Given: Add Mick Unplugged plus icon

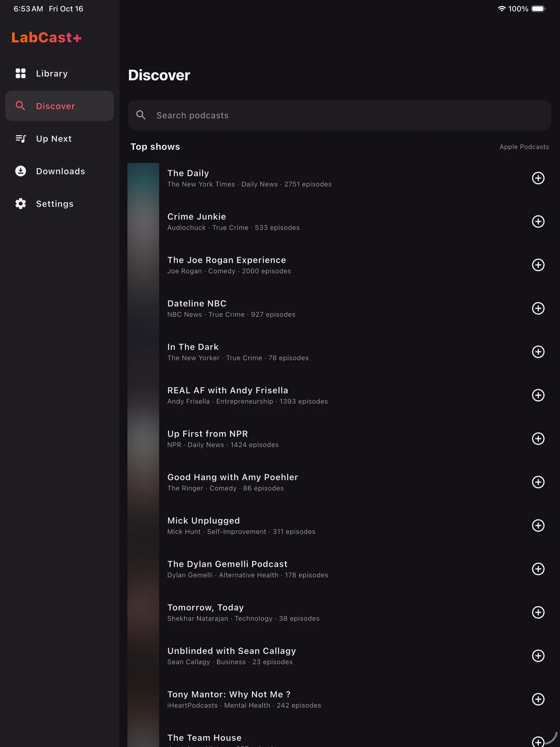Looking at the screenshot, I should pos(538,525).
